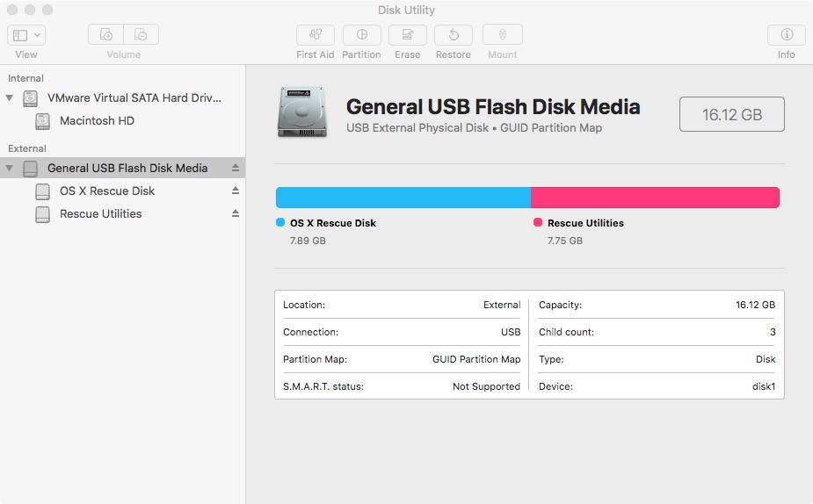The width and height of the screenshot is (813, 504).
Task: Click the Capacity value 16.12 GB in table
Action: (x=756, y=305)
